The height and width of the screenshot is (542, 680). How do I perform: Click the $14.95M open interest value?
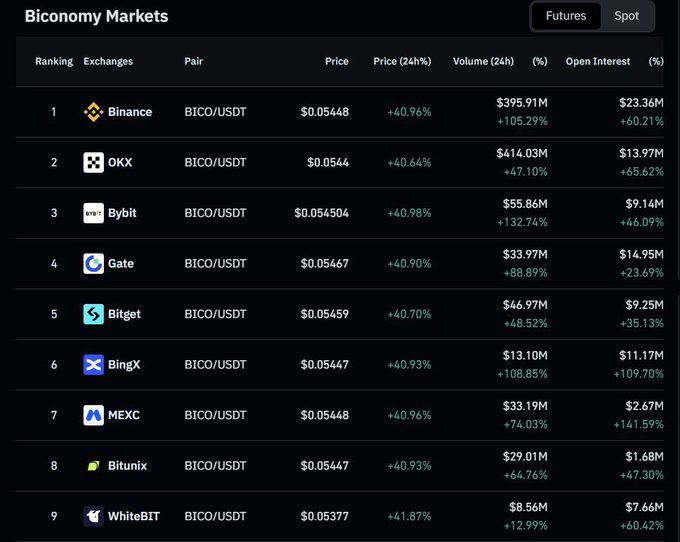click(641, 255)
